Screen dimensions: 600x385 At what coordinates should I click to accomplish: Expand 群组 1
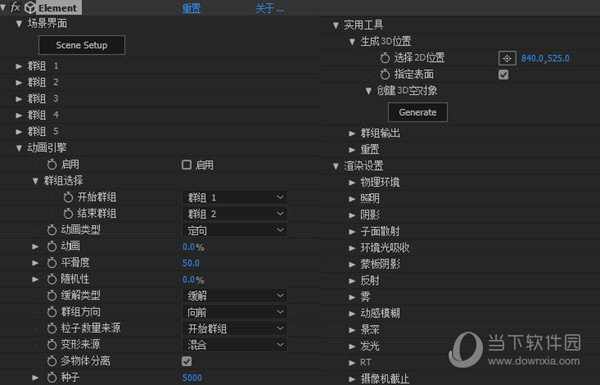pos(19,66)
